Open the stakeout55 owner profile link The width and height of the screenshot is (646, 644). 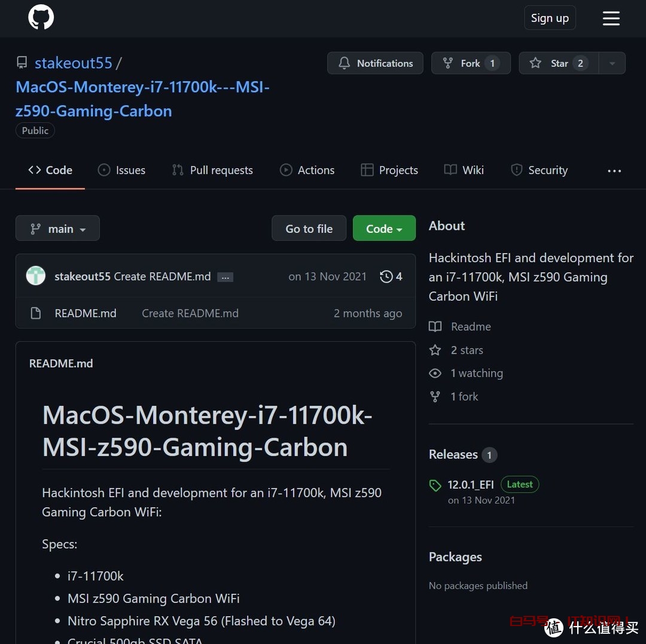(73, 63)
